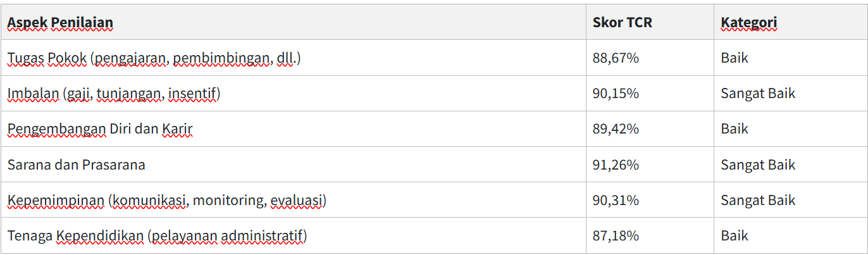The height and width of the screenshot is (255, 868).
Task: Click Baik category in Pengembangan Diri row
Action: 734,129
